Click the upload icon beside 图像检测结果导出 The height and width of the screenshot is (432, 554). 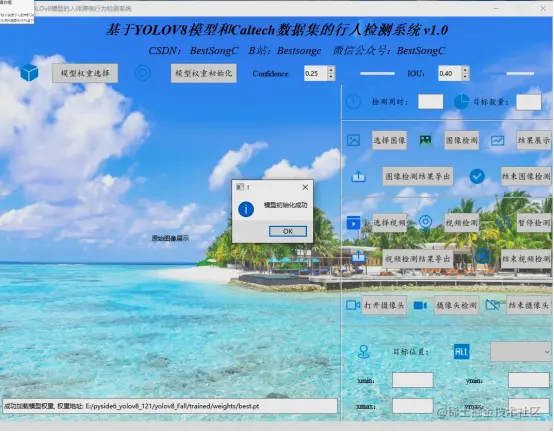click(x=358, y=176)
